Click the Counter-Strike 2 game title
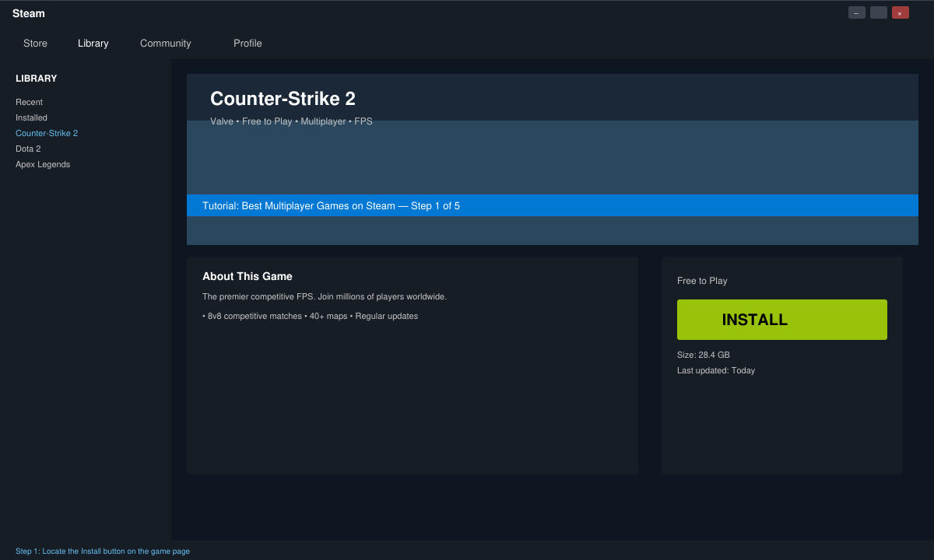The width and height of the screenshot is (934, 560). click(x=283, y=99)
